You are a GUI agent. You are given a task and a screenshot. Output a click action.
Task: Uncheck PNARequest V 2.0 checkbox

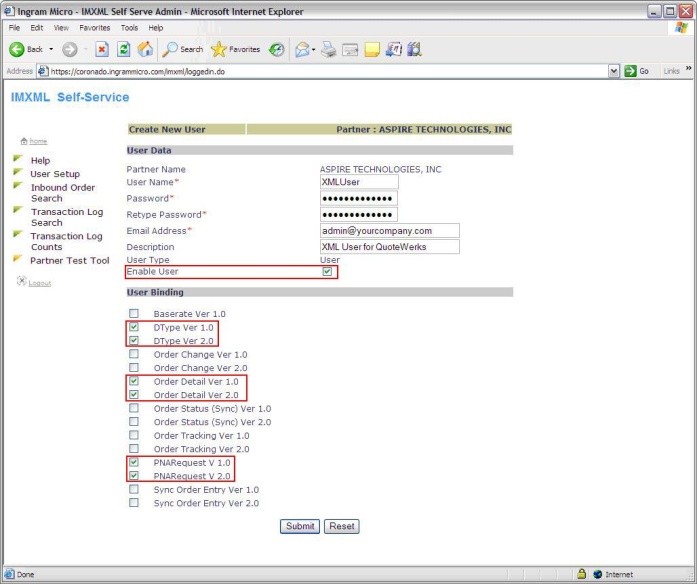[134, 476]
